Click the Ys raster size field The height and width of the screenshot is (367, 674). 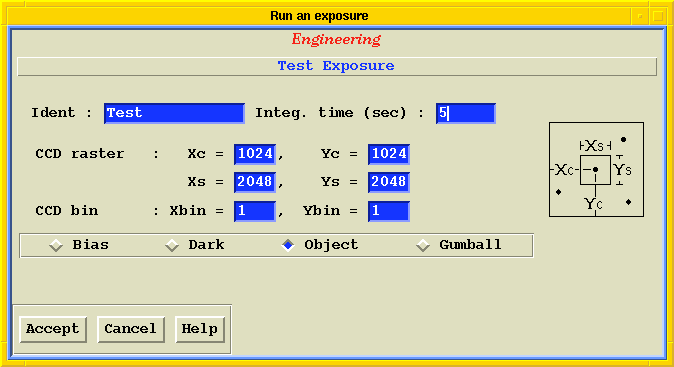(x=389, y=182)
